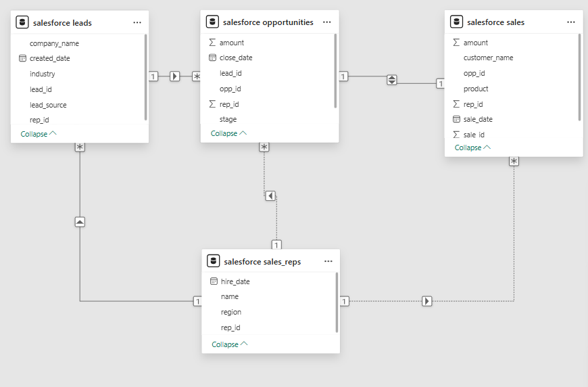Select the up-pointing arrow on leads to sales_reps link
This screenshot has width=588, height=387.
tap(80, 222)
